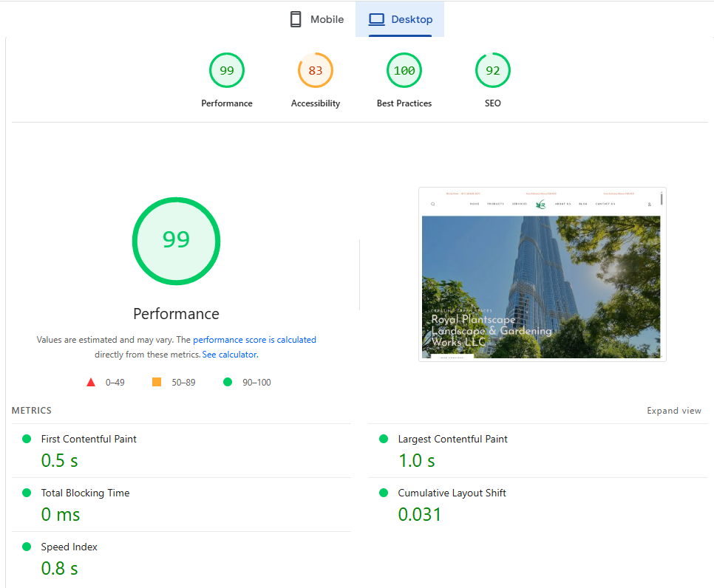Click the orange square 50–89 legend icon

pyautogui.click(x=156, y=383)
